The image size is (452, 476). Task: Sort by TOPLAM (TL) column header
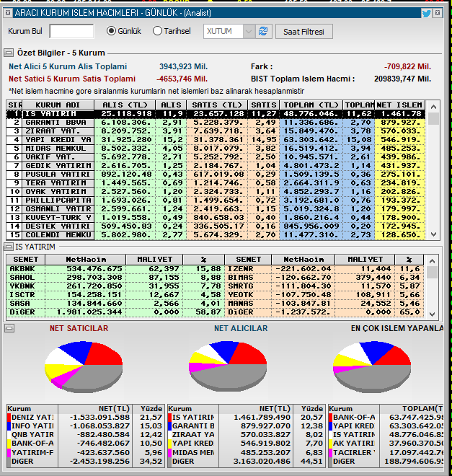point(311,105)
